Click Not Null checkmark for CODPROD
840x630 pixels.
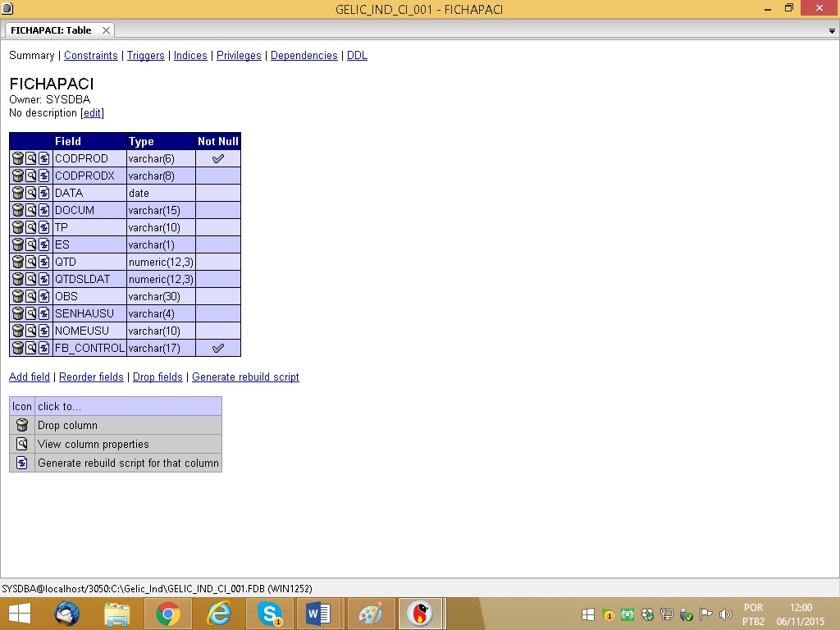(x=218, y=158)
